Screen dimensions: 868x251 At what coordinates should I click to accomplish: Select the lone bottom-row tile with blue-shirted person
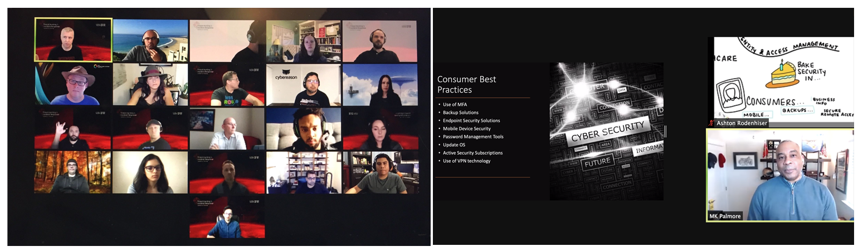coord(227,217)
